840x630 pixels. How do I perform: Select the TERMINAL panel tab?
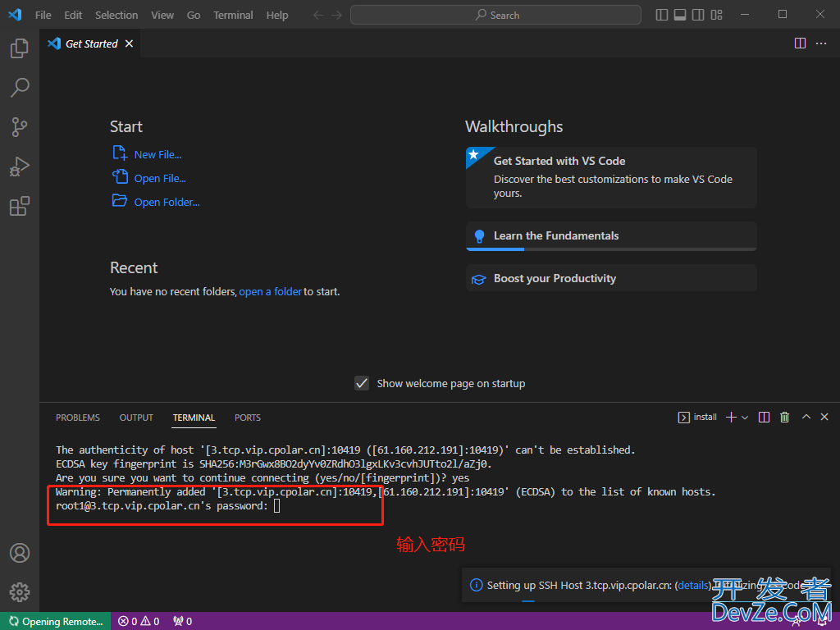pos(194,418)
